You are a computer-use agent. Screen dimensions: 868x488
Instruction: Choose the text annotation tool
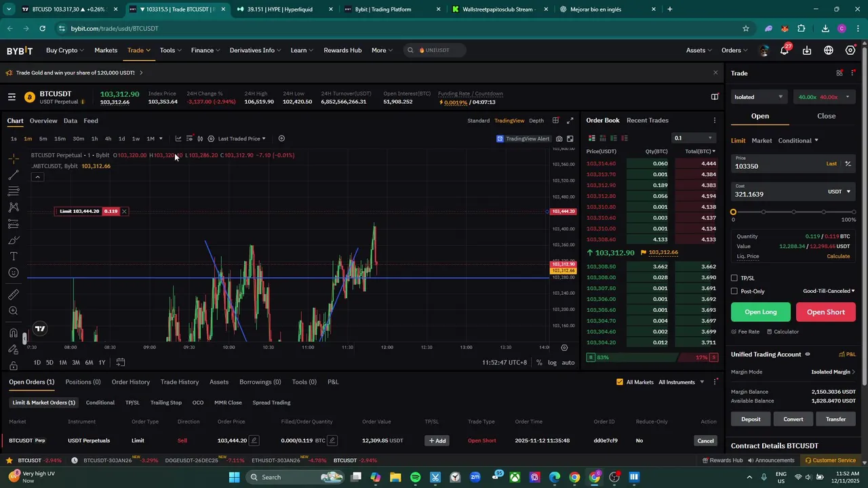coord(14,256)
